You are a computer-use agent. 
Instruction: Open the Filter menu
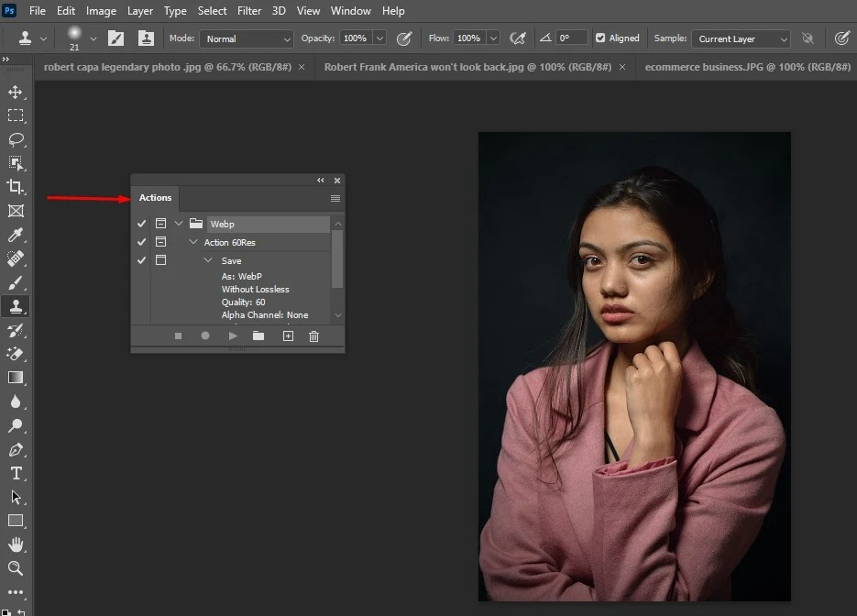249,10
